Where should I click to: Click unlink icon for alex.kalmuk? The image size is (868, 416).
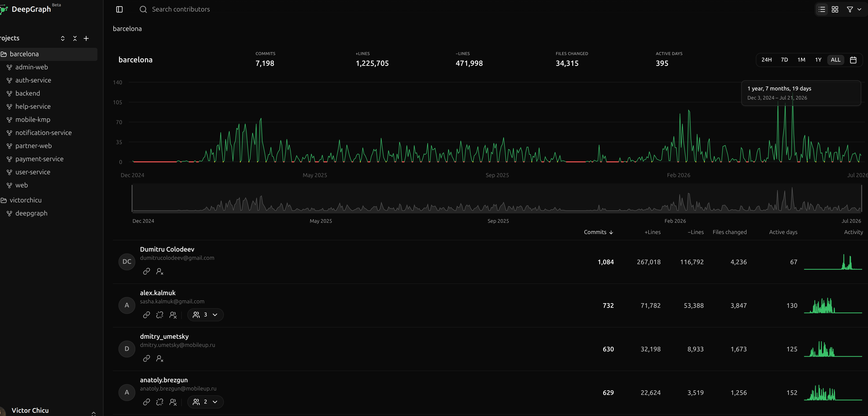pyautogui.click(x=160, y=315)
